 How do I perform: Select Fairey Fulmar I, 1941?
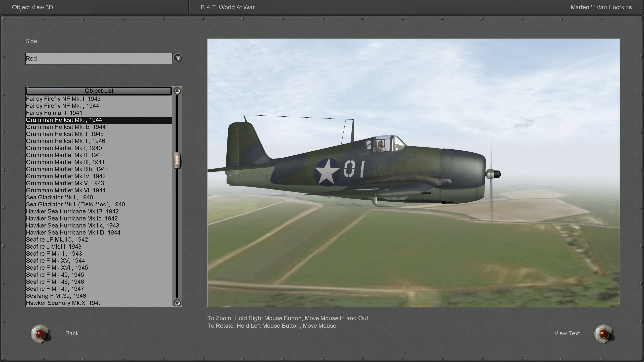pos(54,113)
